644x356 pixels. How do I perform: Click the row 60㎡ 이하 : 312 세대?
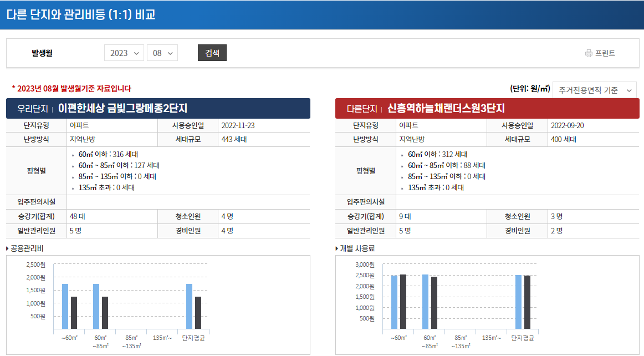tap(437, 154)
